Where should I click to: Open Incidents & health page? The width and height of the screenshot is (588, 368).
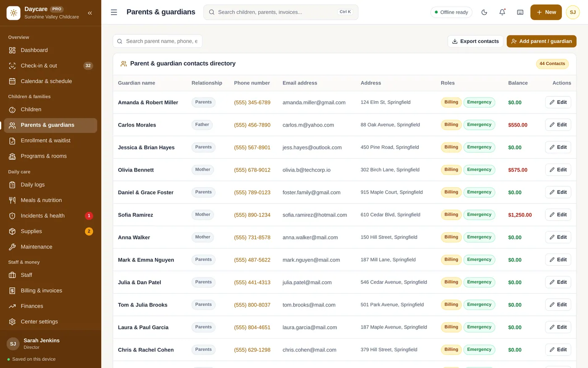tap(50, 216)
